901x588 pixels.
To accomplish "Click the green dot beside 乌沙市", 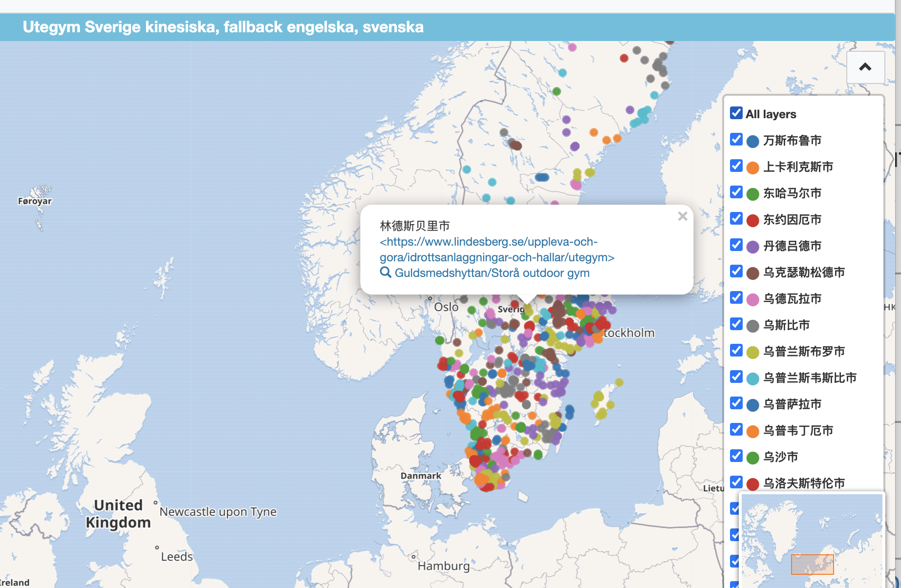I will pos(752,458).
